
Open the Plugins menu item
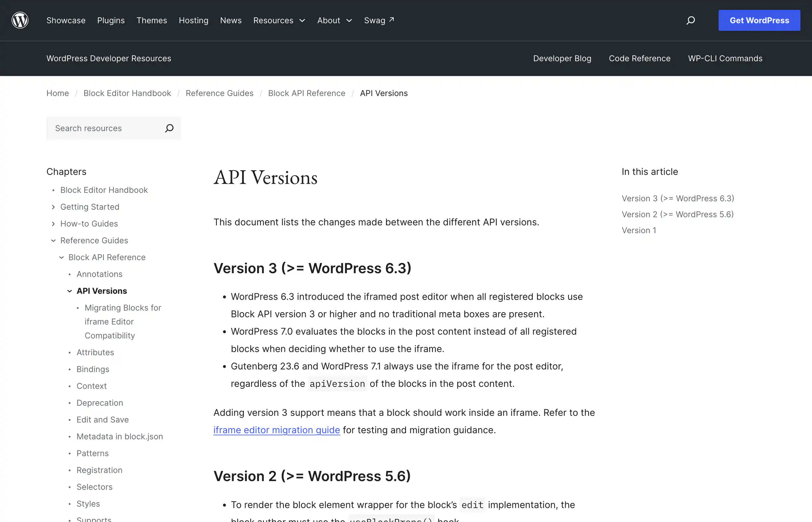coord(111,20)
